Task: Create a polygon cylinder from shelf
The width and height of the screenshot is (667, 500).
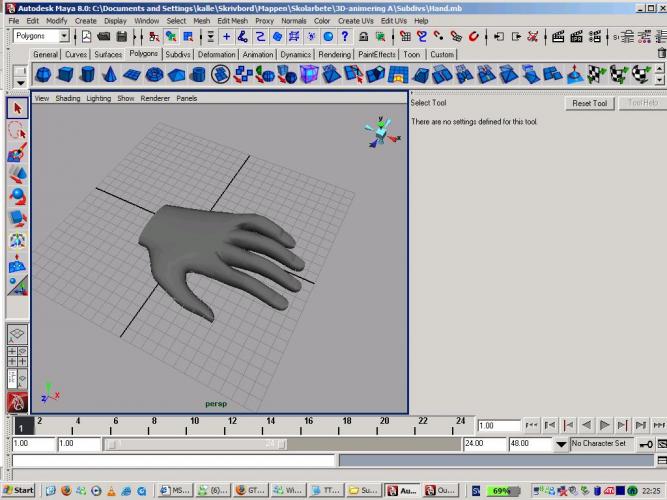Action: [87, 74]
